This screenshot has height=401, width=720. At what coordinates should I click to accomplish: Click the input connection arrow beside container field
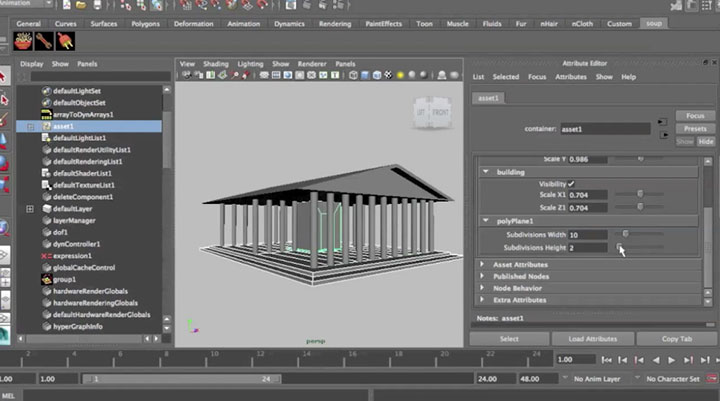pos(662,122)
